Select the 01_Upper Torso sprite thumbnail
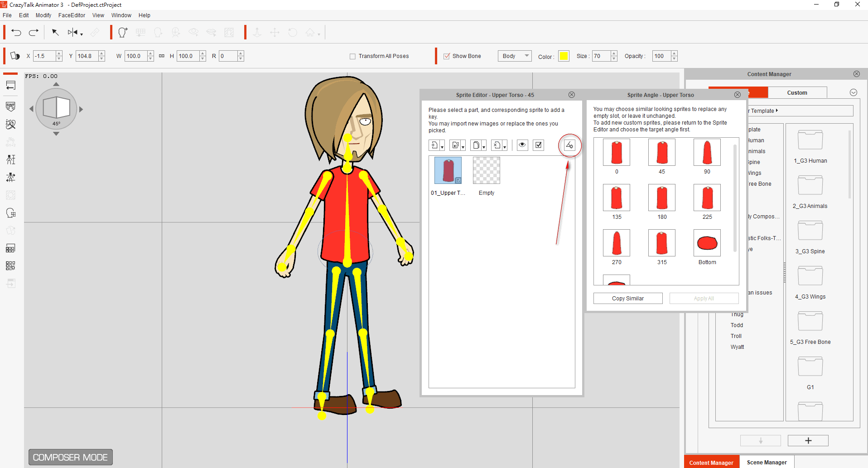868x468 pixels. click(448, 170)
